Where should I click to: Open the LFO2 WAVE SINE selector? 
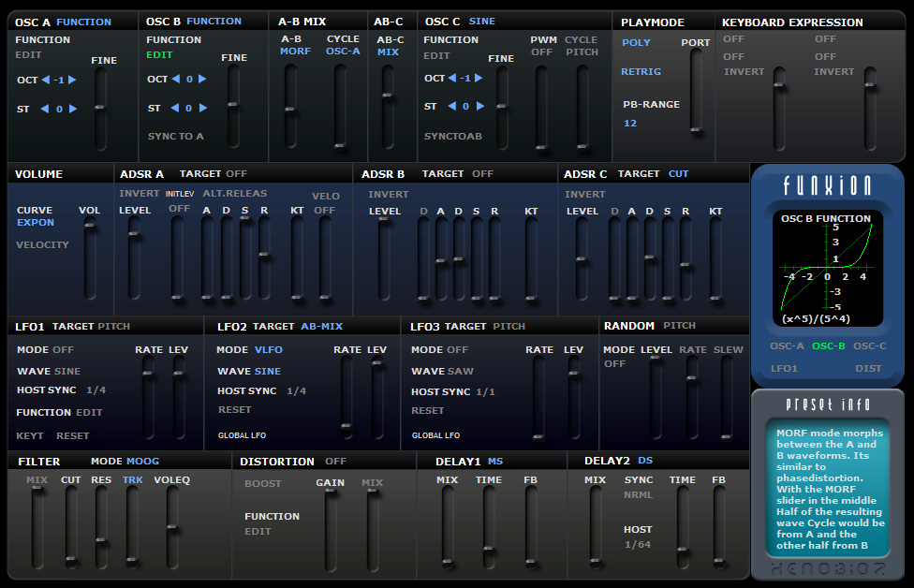click(x=268, y=371)
